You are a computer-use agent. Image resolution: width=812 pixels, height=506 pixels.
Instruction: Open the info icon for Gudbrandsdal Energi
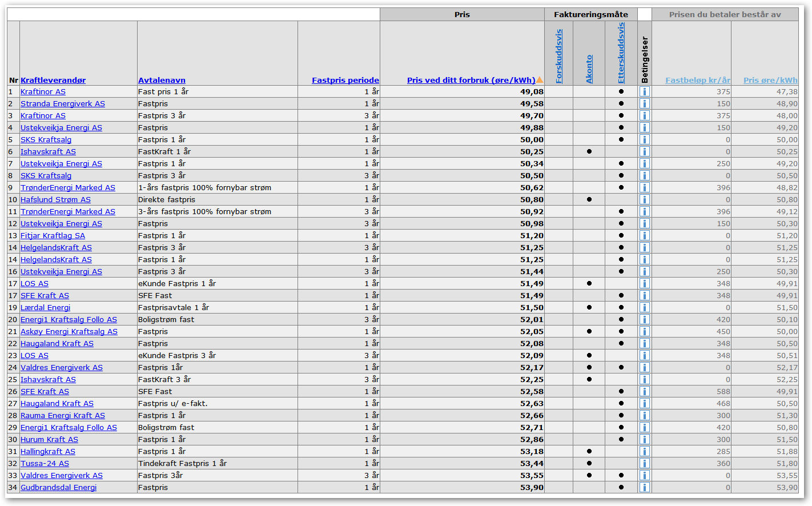644,487
